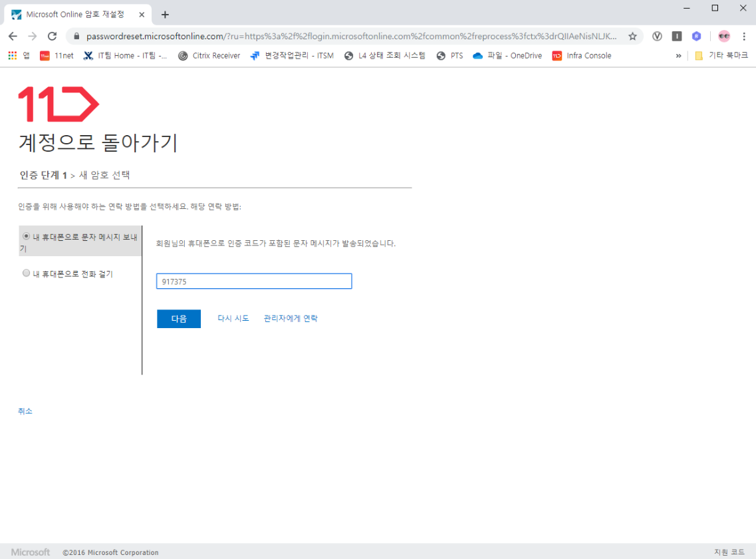
Task: Open the L4 상태 조회 시스템 bookmark
Action: pos(385,55)
